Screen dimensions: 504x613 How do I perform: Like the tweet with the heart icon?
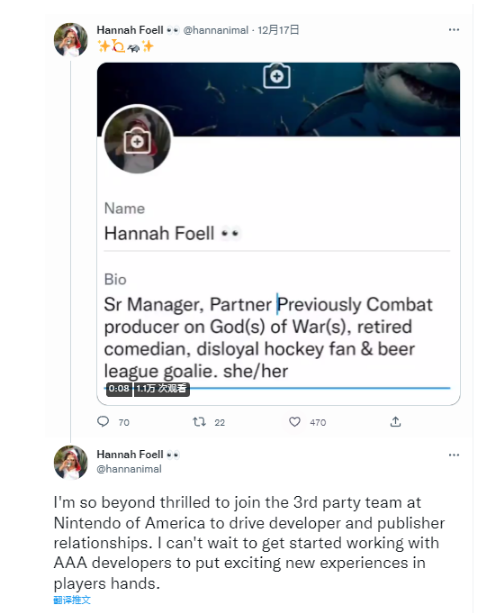pos(294,422)
